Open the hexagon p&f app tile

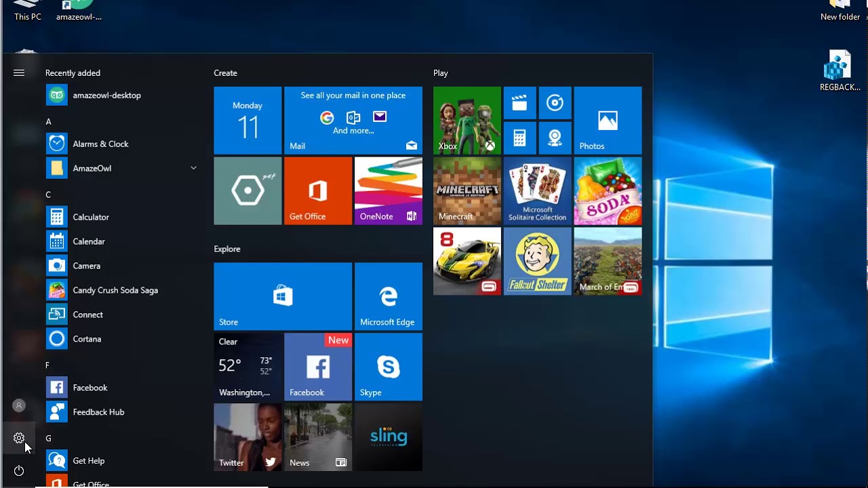pos(248,191)
